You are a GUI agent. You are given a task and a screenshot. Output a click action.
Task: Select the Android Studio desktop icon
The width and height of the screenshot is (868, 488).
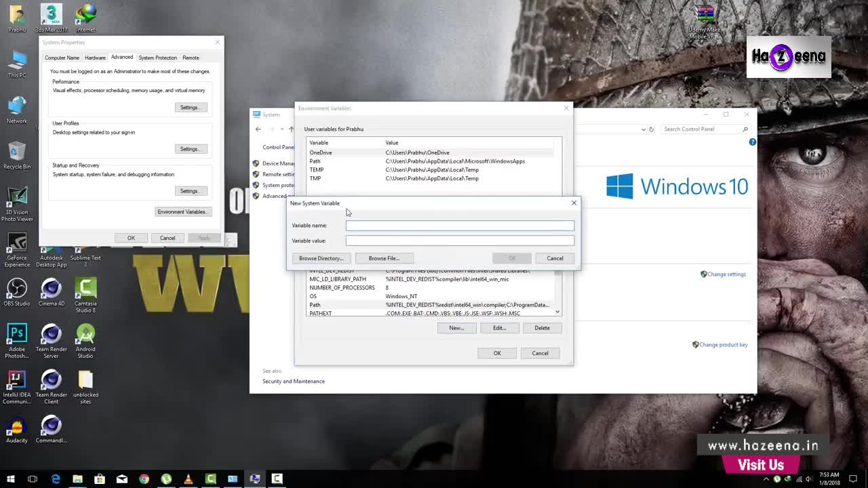(x=85, y=341)
